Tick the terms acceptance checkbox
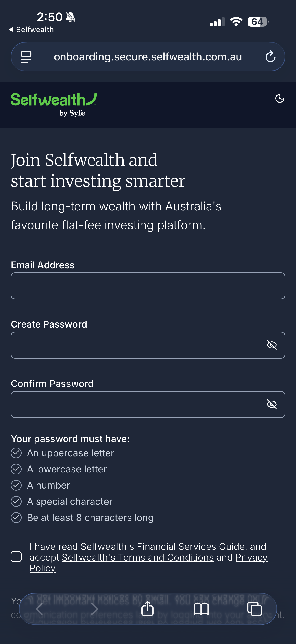This screenshot has height=644, width=296. [x=16, y=557]
